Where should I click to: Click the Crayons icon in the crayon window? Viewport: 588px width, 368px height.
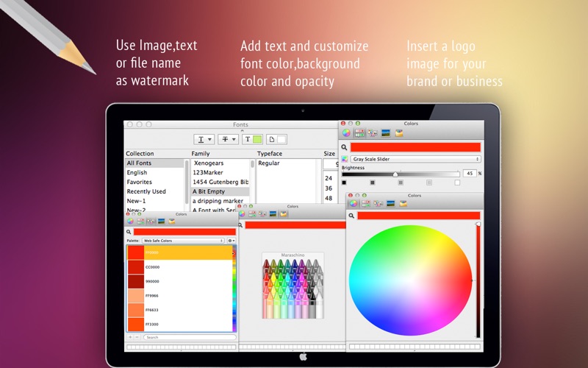pyautogui.click(x=284, y=213)
